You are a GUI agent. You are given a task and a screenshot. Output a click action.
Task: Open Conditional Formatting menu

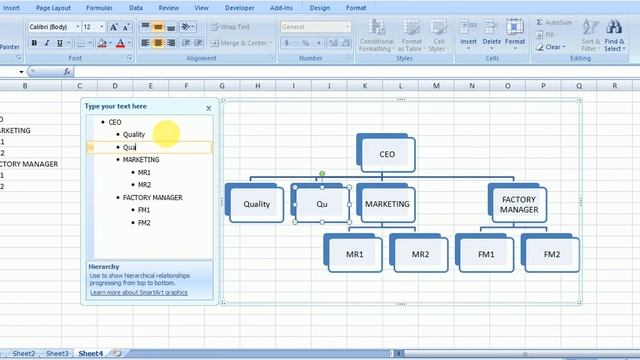[x=377, y=36]
